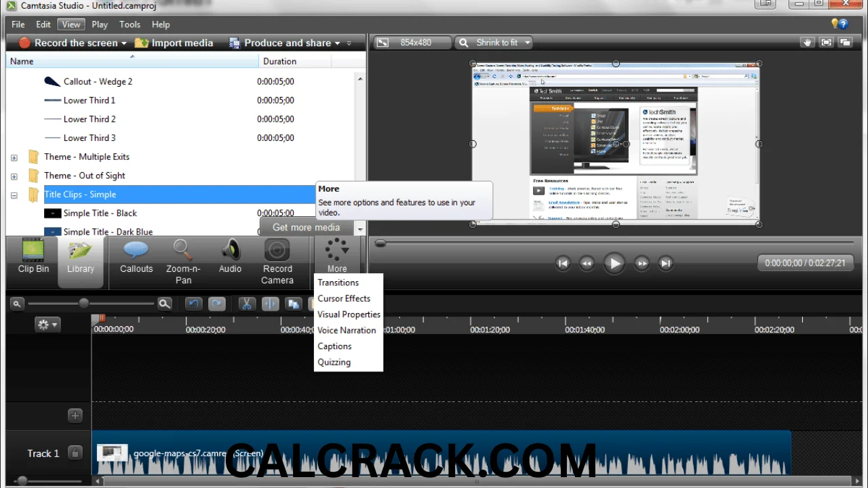Pick Quizzing from the More menu
The image size is (868, 488).
[334, 362]
